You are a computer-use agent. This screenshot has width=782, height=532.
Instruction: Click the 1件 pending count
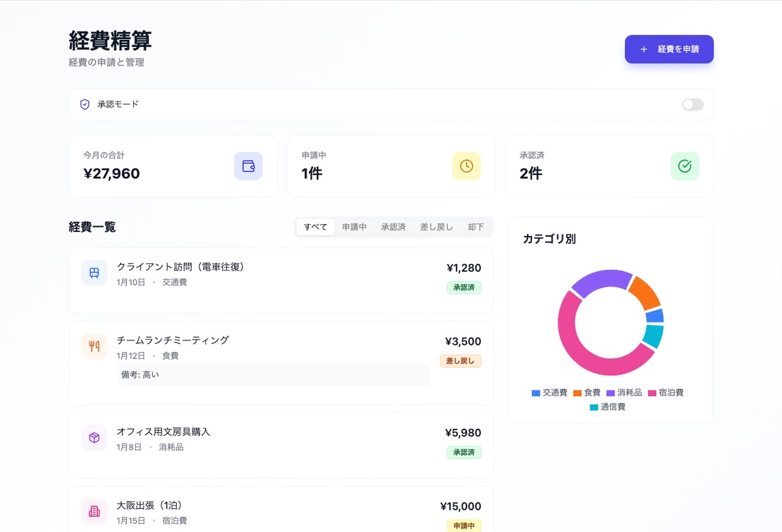pos(312,174)
